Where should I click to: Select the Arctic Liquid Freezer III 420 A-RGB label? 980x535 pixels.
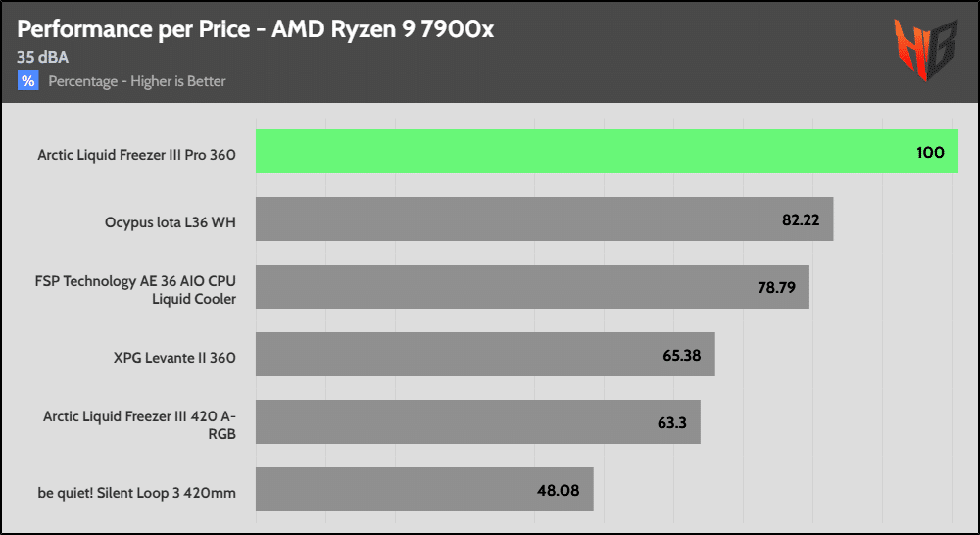pyautogui.click(x=139, y=424)
